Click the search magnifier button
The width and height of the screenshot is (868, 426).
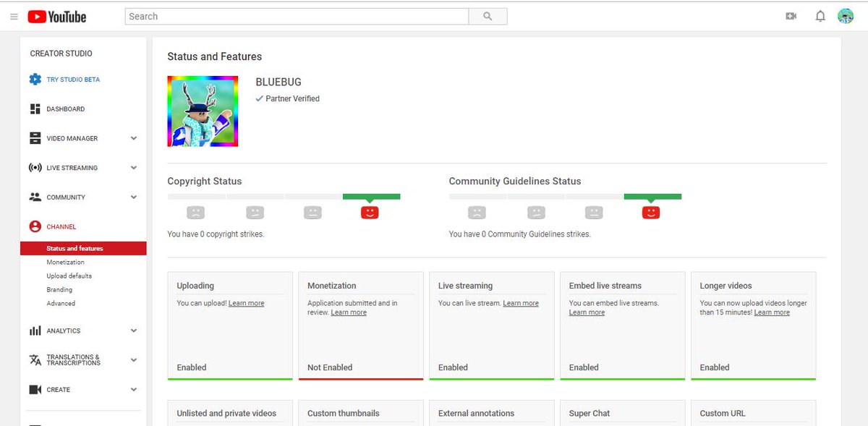[488, 17]
